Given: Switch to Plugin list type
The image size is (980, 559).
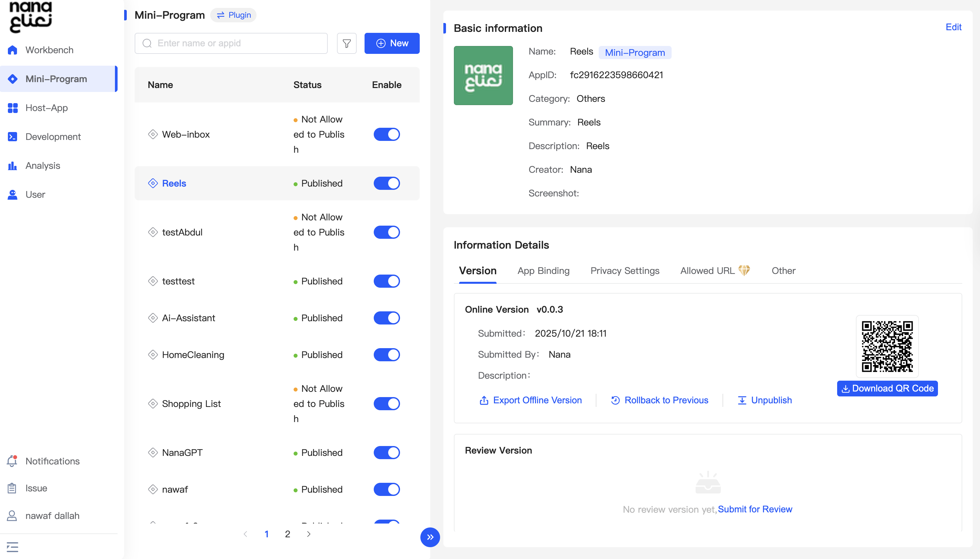Looking at the screenshot, I should (234, 15).
